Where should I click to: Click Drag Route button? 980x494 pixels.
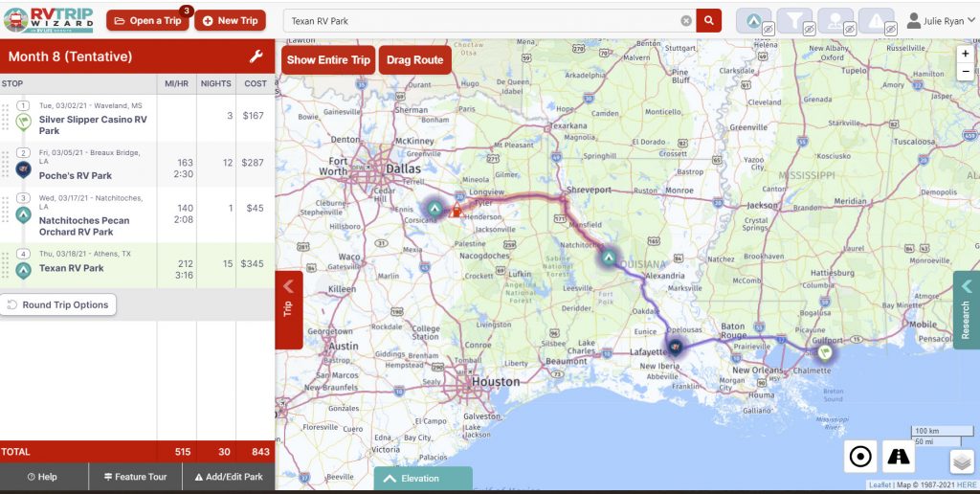coord(415,60)
